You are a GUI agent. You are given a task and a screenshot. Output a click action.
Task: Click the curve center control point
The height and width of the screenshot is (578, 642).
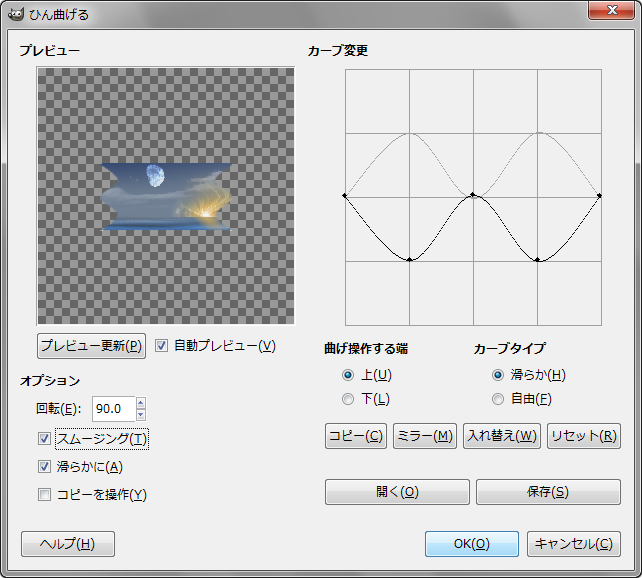coord(473,195)
